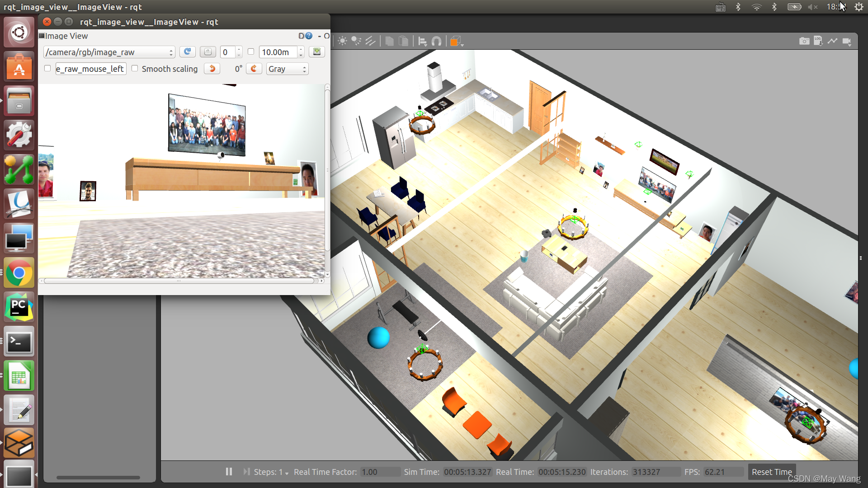Screen dimensions: 868x488
Task: Click the screenshot camera icon in Gazebo
Action: click(x=804, y=41)
